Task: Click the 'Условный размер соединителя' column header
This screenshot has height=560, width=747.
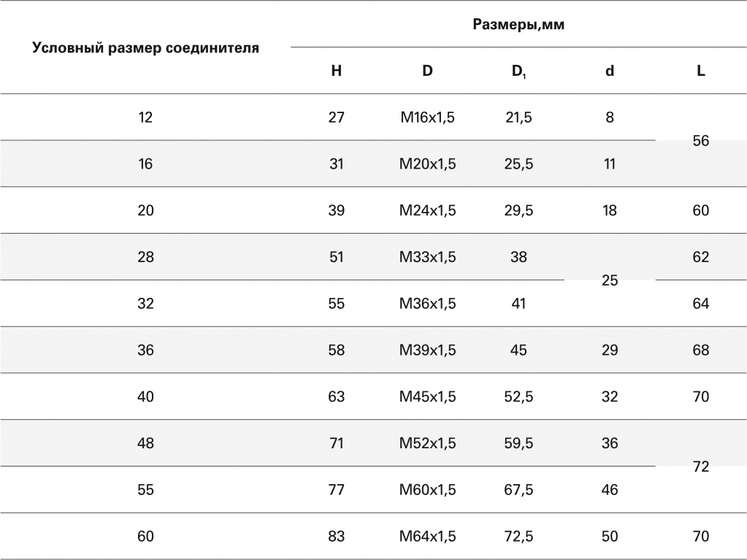Action: tap(146, 47)
